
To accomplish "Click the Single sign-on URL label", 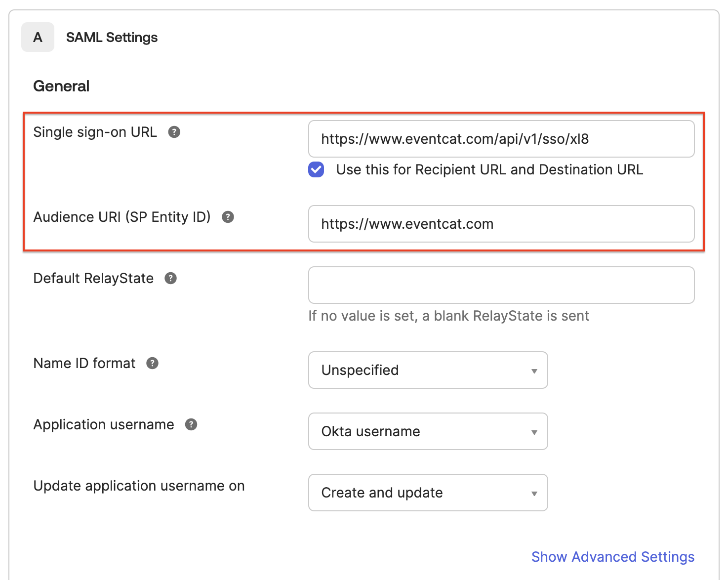I will (95, 132).
